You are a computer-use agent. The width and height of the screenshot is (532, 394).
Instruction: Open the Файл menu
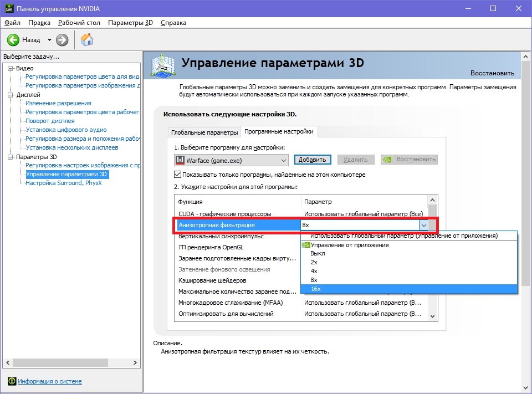12,23
